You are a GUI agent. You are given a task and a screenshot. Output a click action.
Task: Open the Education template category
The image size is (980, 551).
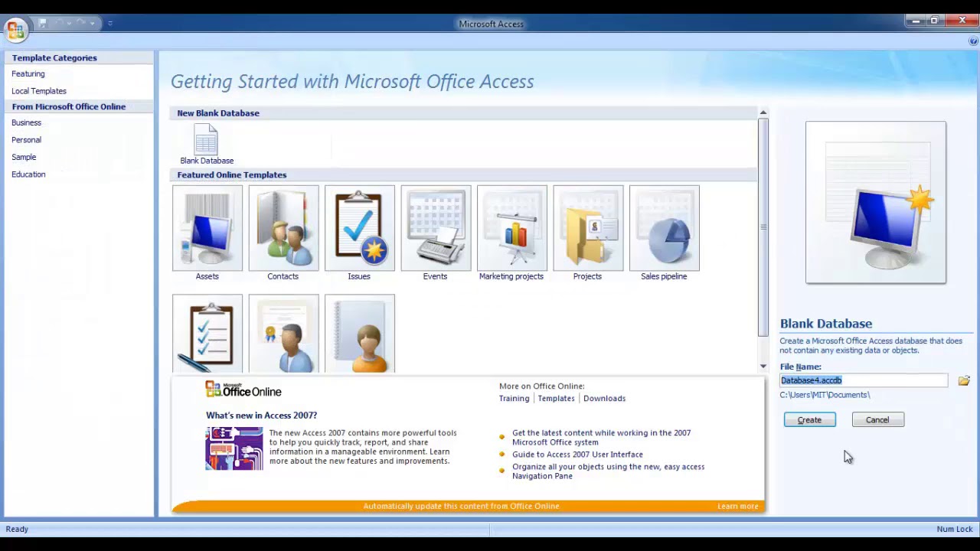click(x=28, y=174)
